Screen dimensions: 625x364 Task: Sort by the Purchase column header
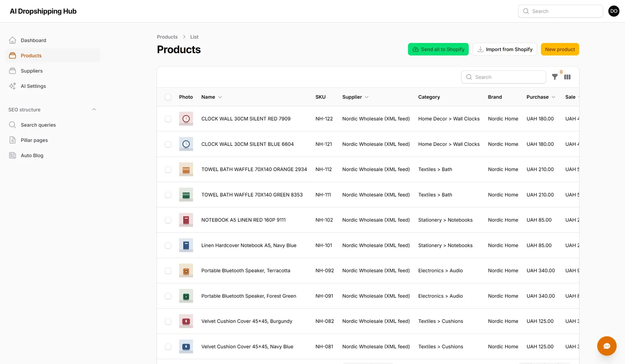point(541,97)
